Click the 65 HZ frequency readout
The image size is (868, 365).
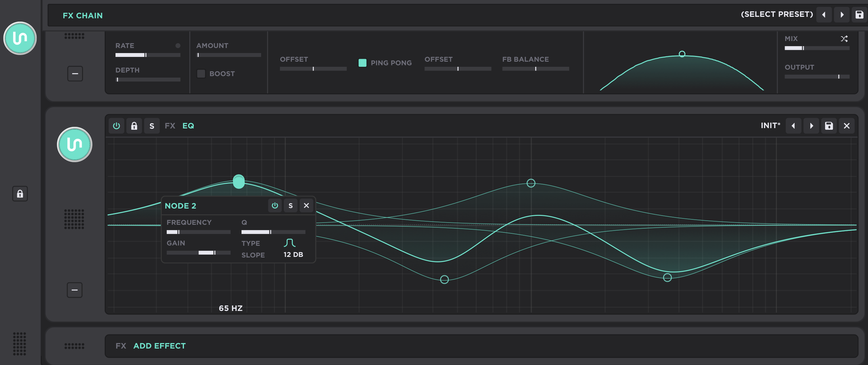pyautogui.click(x=231, y=308)
